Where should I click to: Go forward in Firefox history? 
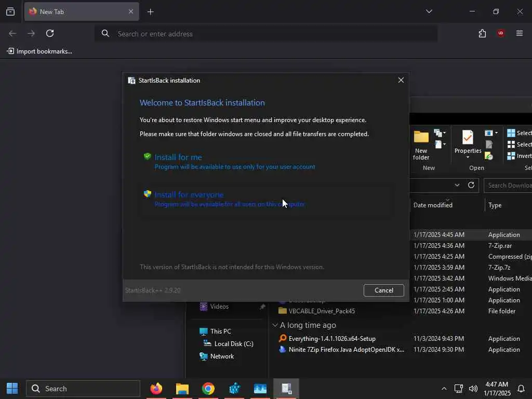click(31, 33)
